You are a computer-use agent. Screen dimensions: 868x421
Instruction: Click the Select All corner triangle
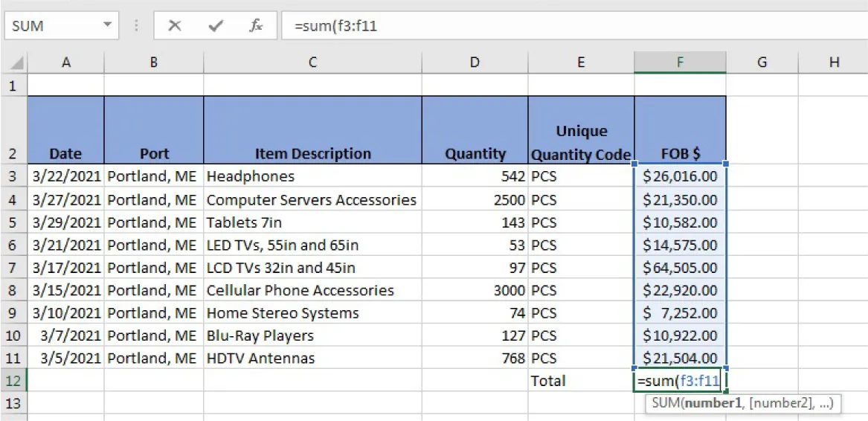[x=15, y=63]
